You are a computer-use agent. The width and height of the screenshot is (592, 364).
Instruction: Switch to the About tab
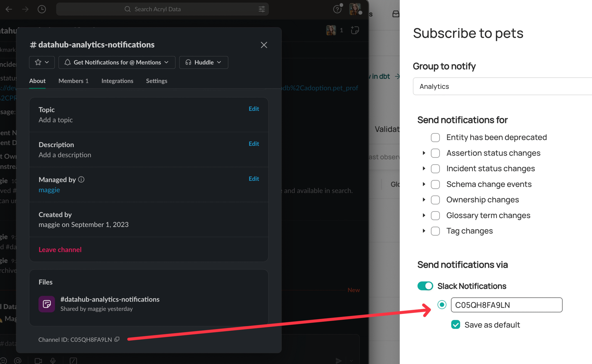(x=37, y=81)
